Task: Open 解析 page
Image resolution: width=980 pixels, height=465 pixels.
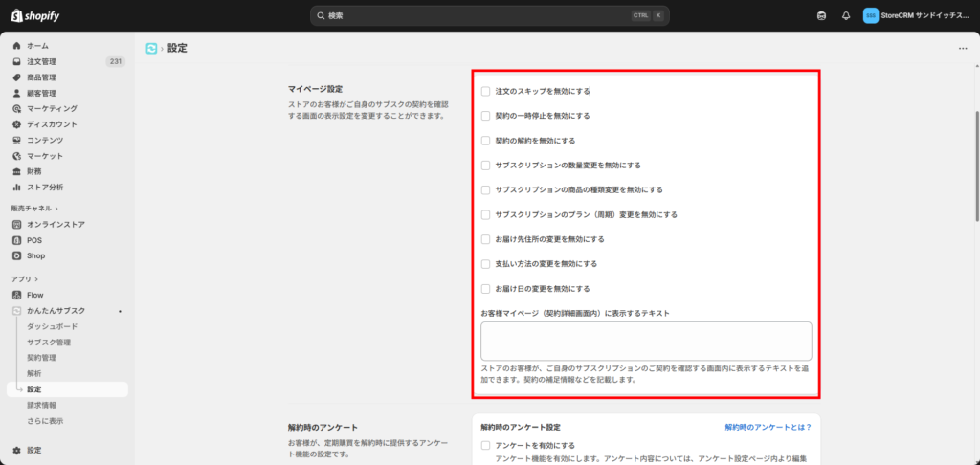Action: click(x=34, y=373)
